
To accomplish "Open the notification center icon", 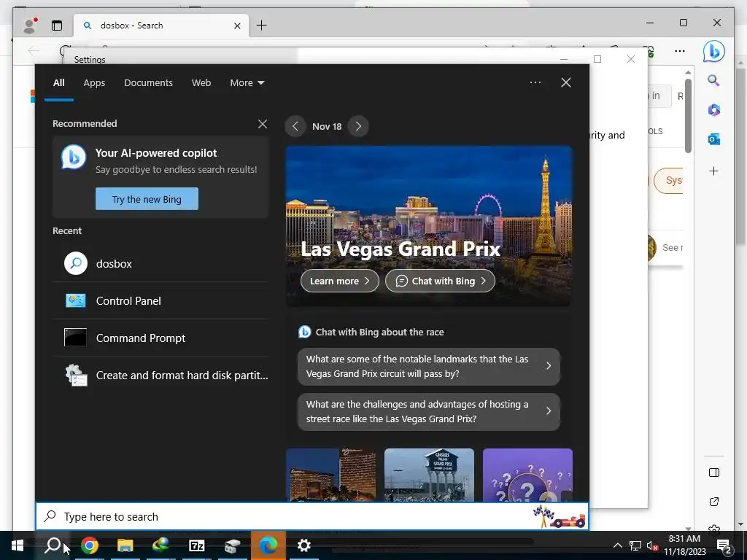I will (x=724, y=545).
